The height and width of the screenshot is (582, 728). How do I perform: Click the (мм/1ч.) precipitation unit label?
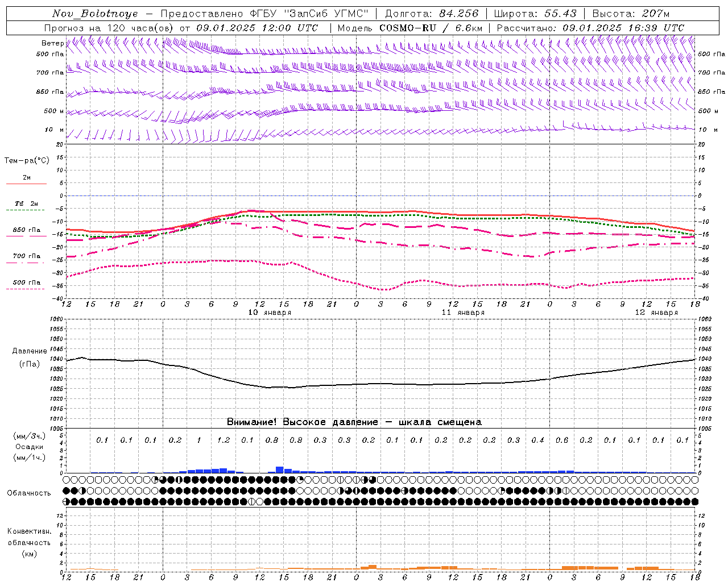[29, 457]
